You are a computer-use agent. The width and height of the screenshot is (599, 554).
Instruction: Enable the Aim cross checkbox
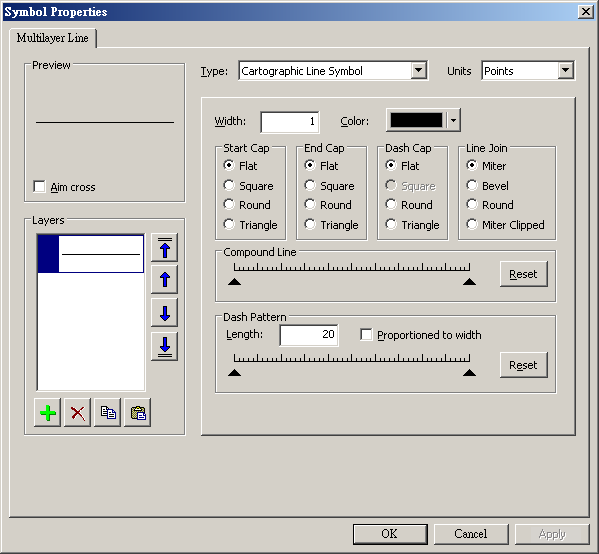39,187
